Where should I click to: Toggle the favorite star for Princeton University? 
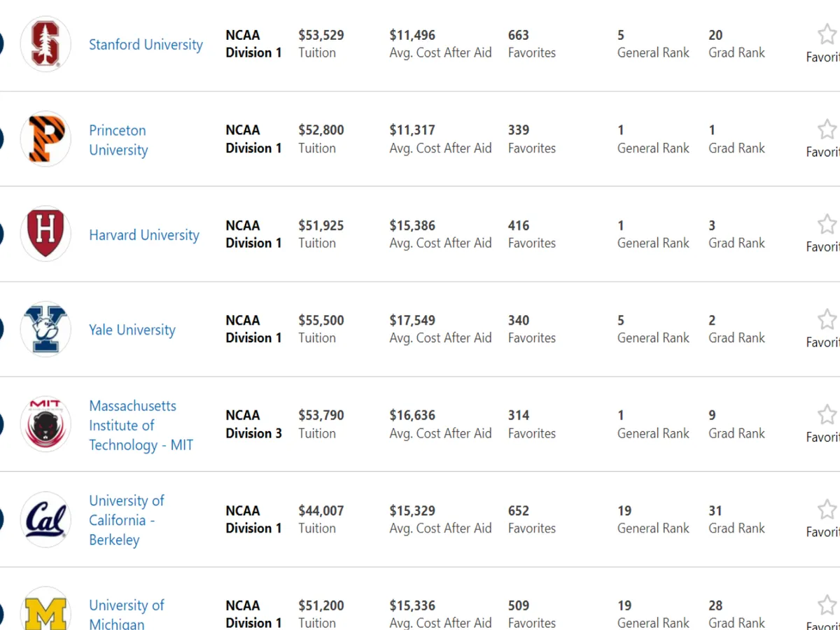pos(827,129)
